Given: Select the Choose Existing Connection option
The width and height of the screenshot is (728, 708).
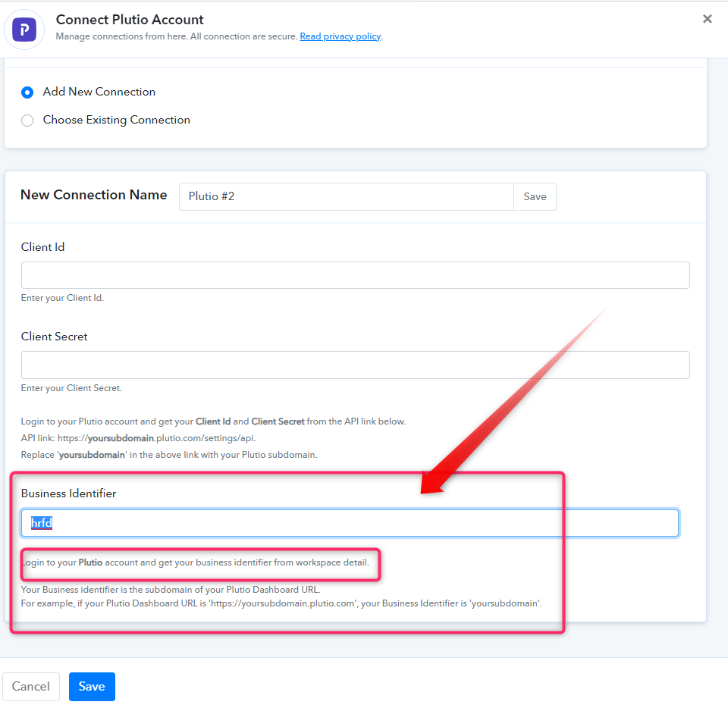Looking at the screenshot, I should pyautogui.click(x=27, y=121).
